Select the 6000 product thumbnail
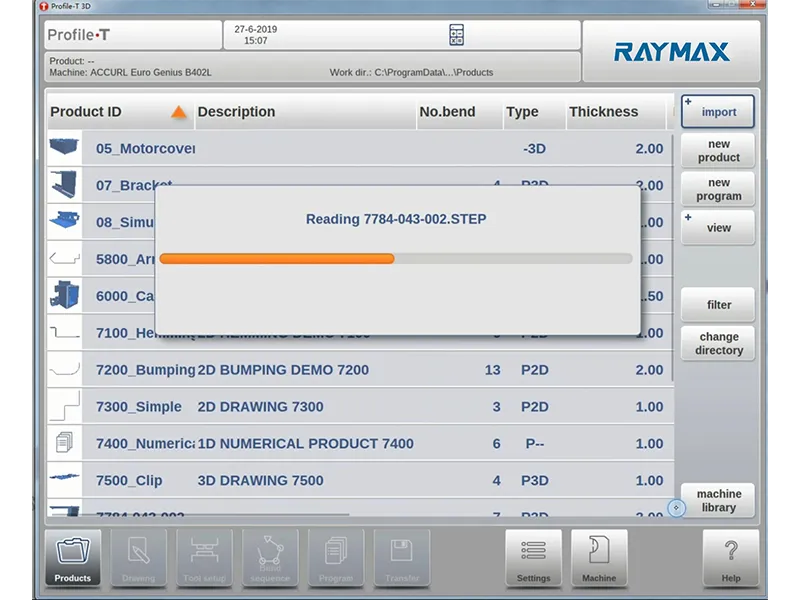Image resolution: width=800 pixels, height=600 pixels. tap(64, 295)
